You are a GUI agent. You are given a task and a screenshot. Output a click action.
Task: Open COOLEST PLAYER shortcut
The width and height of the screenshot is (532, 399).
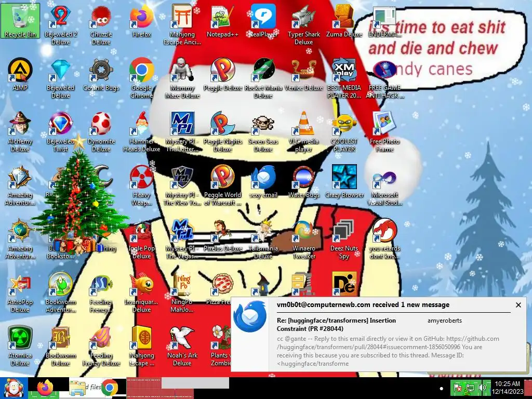(344, 132)
